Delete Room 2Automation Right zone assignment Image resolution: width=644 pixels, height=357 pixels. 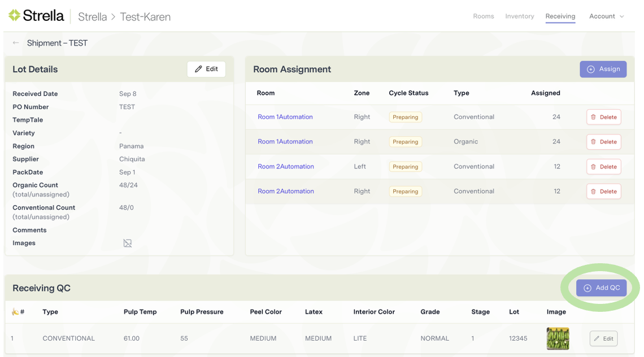pyautogui.click(x=603, y=191)
